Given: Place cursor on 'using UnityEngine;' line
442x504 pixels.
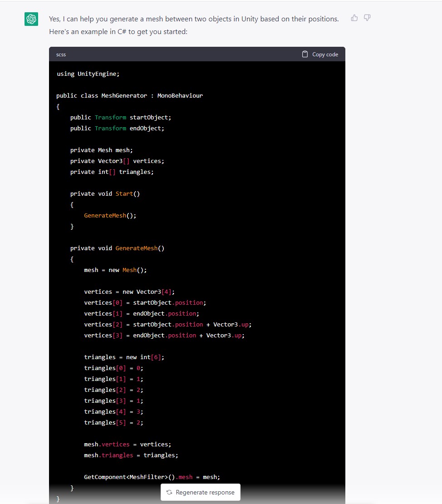Looking at the screenshot, I should click(88, 74).
